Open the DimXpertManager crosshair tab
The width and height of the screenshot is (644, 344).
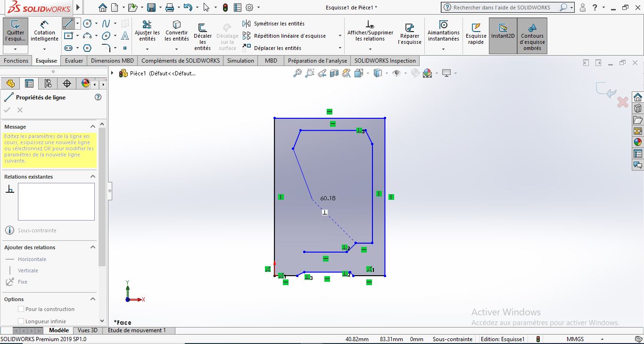66,83
